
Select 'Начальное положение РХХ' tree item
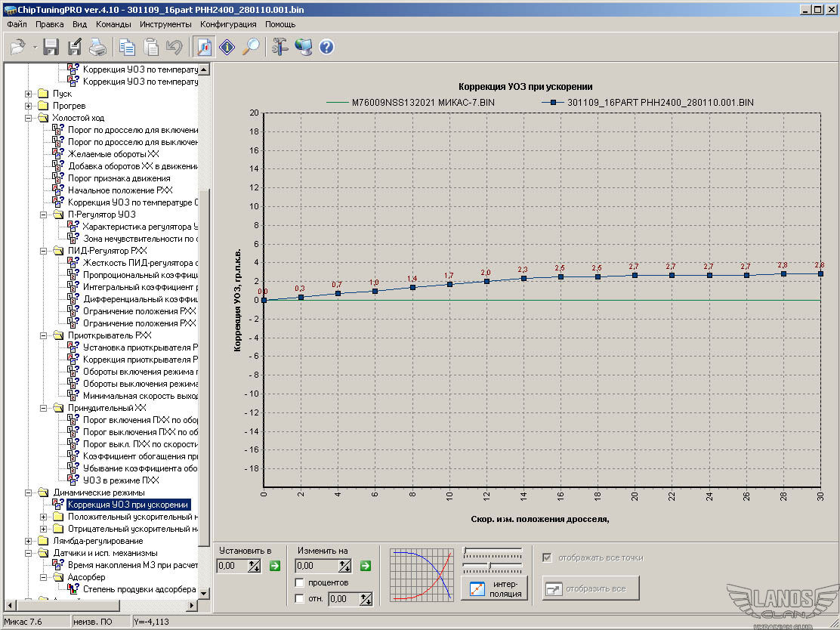point(120,190)
